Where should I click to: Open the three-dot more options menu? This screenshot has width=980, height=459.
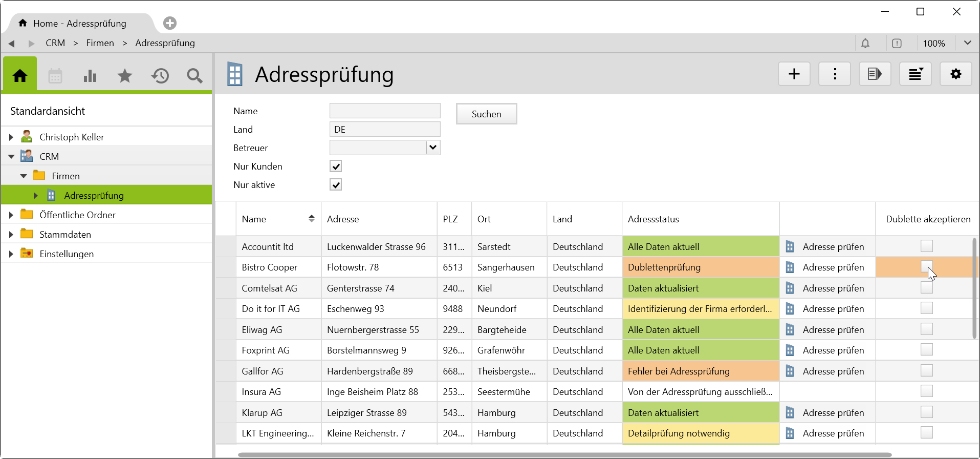835,74
